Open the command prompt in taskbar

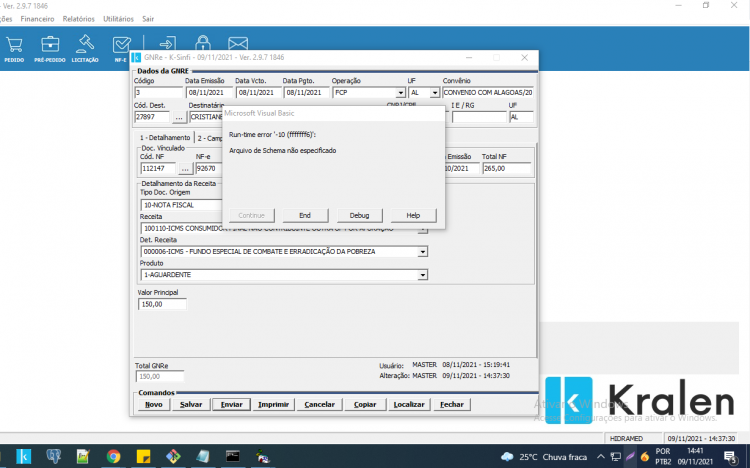[x=233, y=456]
